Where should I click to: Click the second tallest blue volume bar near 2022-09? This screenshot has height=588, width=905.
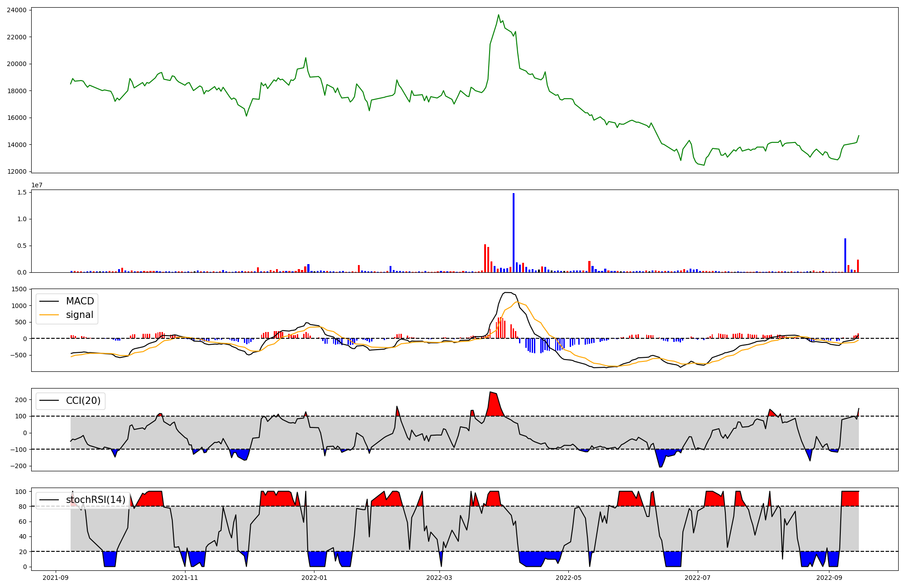pyautogui.click(x=845, y=256)
